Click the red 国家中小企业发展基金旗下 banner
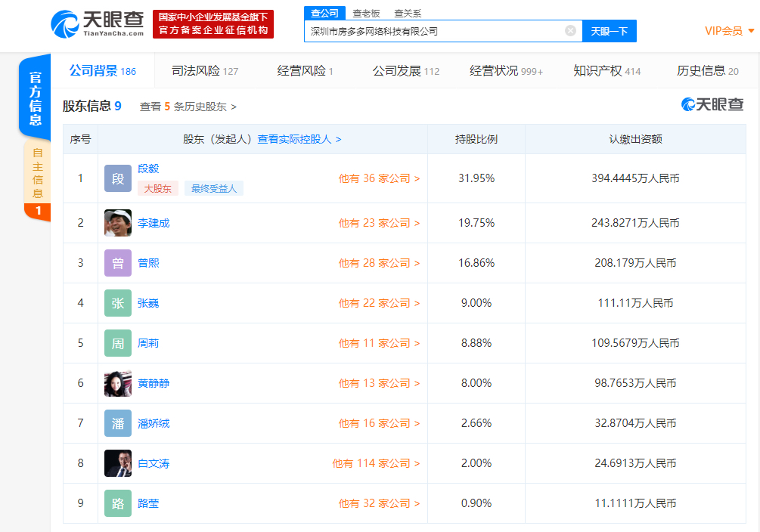The image size is (760, 532). tap(213, 23)
